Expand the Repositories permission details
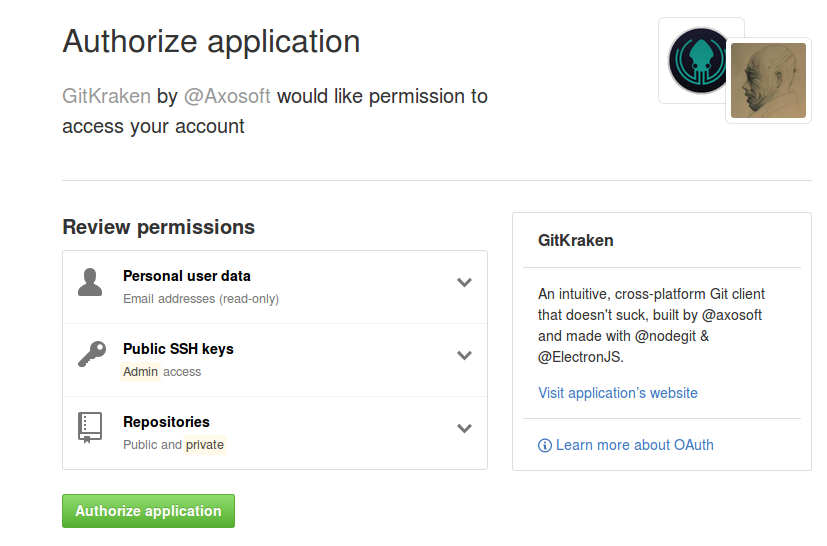 click(464, 428)
